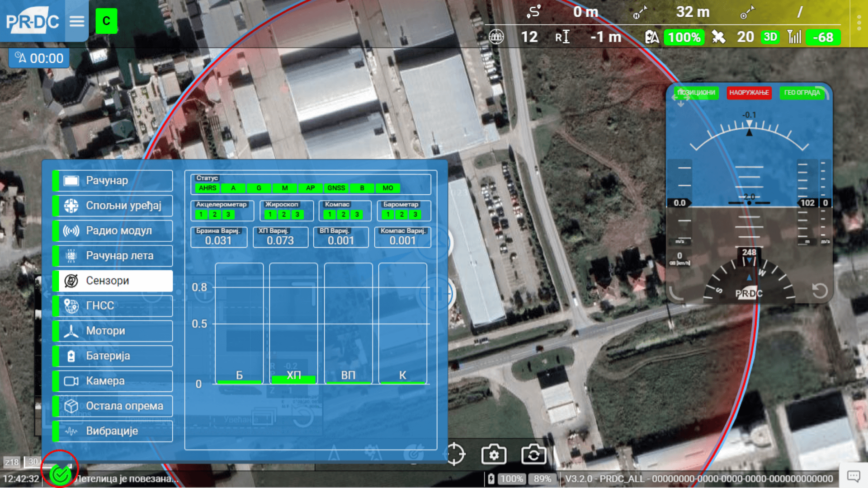
Task: Click the reset rotate icon on attitude widget
Action: click(x=820, y=291)
